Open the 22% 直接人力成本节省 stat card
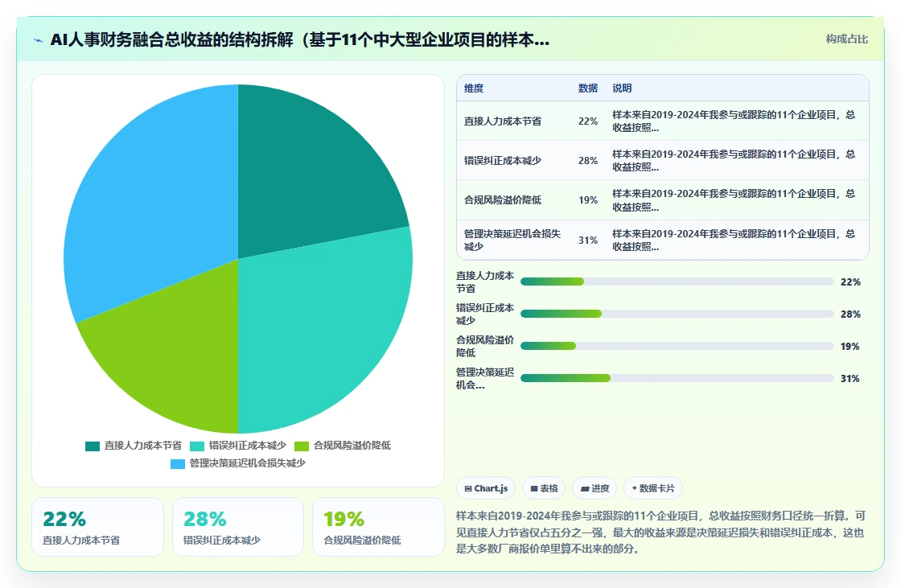Image resolution: width=901 pixels, height=588 pixels. point(97,527)
